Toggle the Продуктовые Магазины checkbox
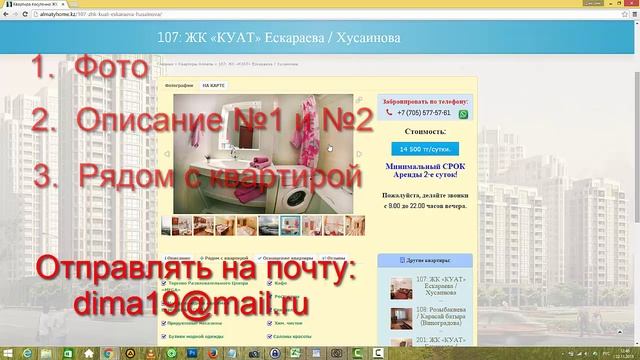The height and width of the screenshot is (360, 640). [x=164, y=323]
